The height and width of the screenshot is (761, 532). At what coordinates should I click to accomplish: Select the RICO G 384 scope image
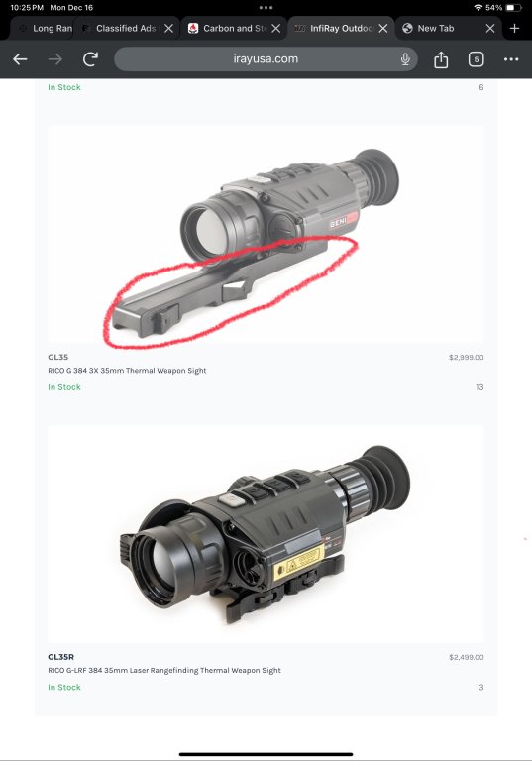[266, 235]
